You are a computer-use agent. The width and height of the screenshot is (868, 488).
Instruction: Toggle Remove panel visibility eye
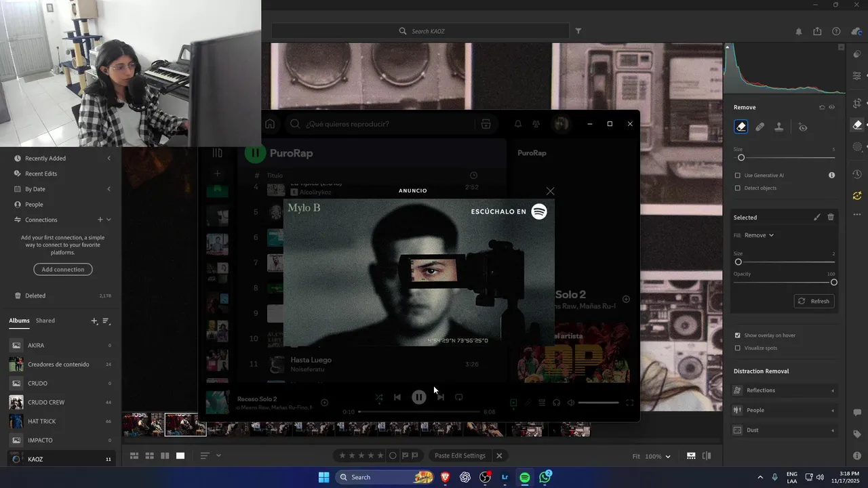click(x=832, y=107)
